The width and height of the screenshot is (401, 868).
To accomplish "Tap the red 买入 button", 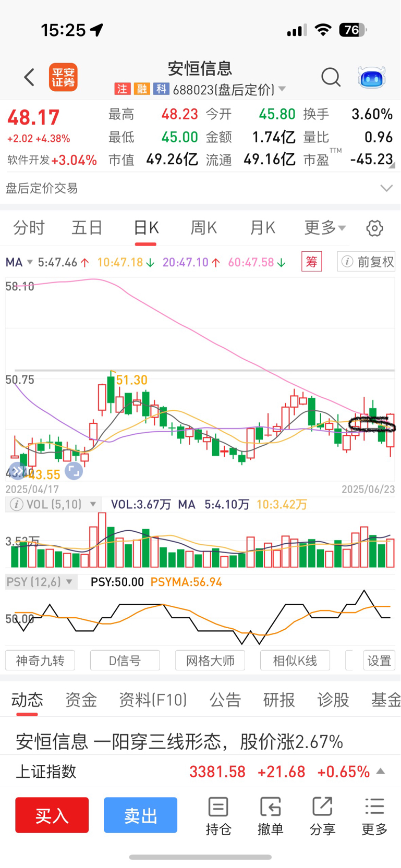I will [52, 815].
